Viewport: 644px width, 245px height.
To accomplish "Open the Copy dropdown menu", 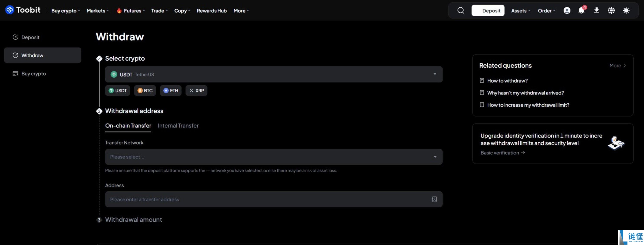I will click(182, 10).
